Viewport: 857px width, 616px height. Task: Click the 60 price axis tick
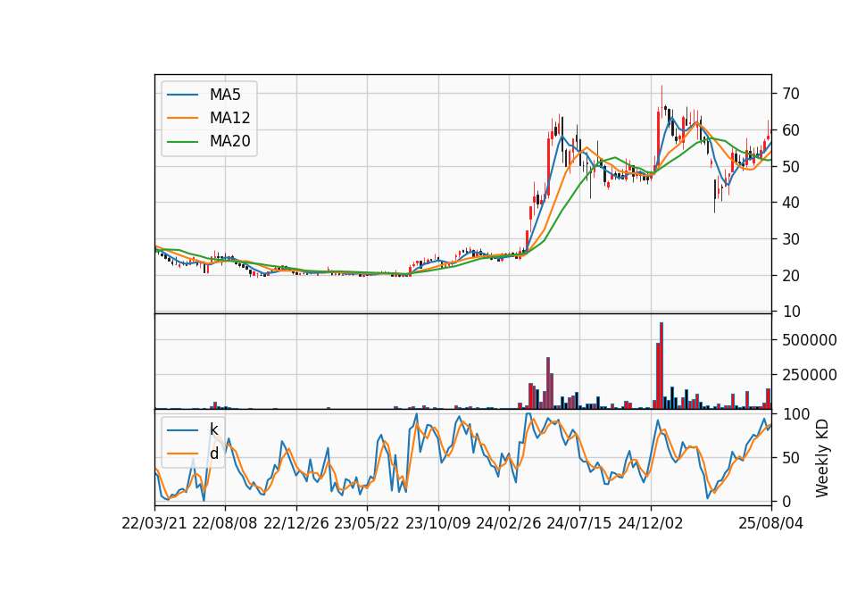(791, 130)
